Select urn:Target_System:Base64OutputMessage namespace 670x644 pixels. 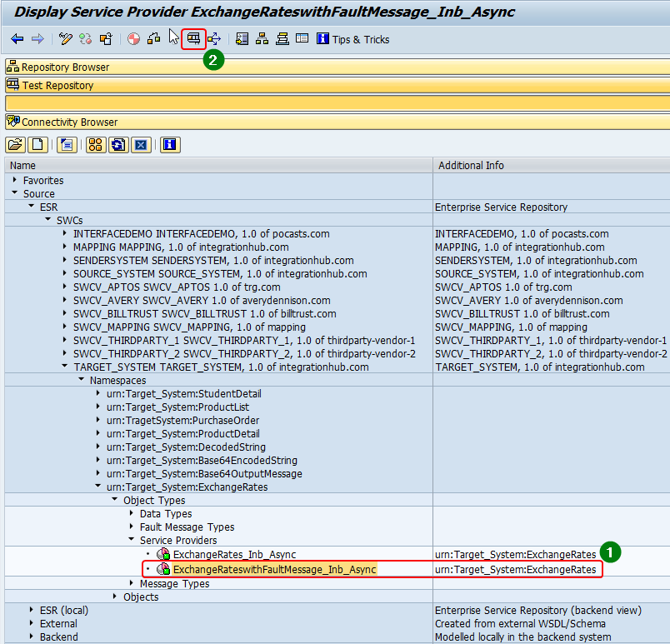pyautogui.click(x=204, y=473)
